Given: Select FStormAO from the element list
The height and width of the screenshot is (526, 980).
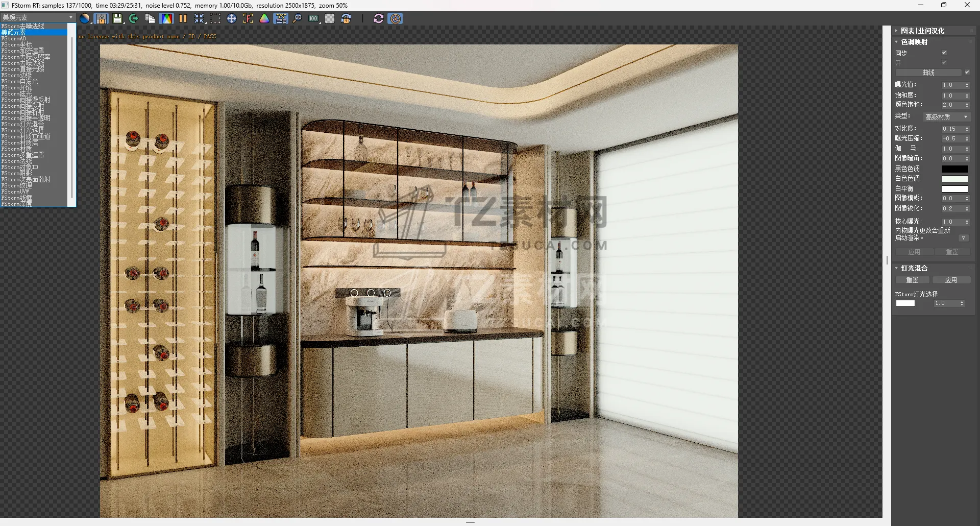Looking at the screenshot, I should click(x=14, y=39).
